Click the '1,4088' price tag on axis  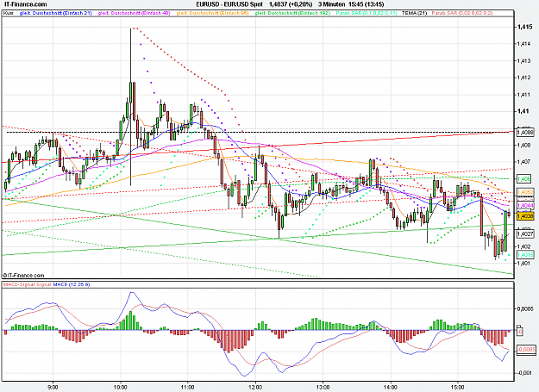[525, 132]
